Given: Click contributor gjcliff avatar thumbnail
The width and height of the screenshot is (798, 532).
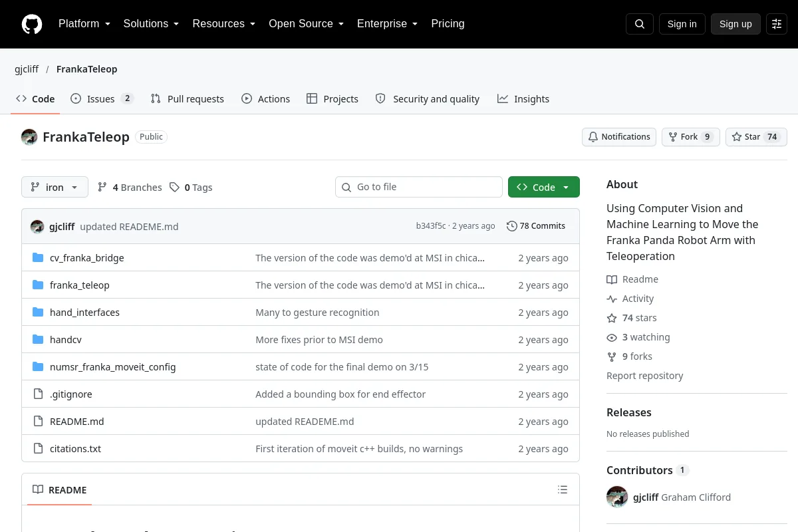Looking at the screenshot, I should (617, 497).
